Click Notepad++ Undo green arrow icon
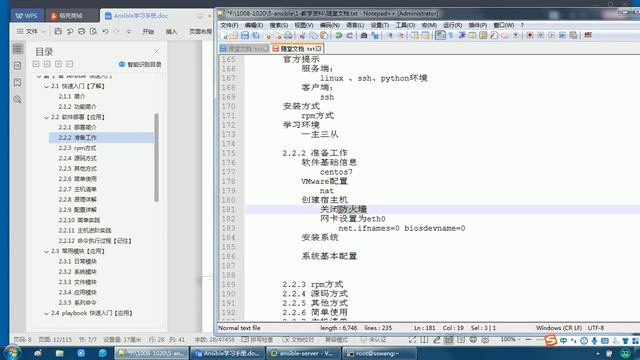The image size is (640, 360). pyautogui.click(x=338, y=36)
